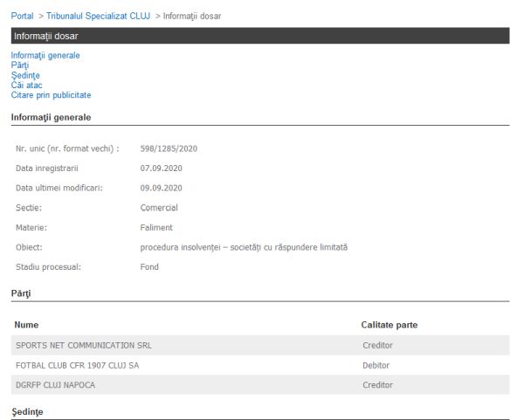
Task: Click the last modified date 09.09.2020
Action: [x=161, y=188]
